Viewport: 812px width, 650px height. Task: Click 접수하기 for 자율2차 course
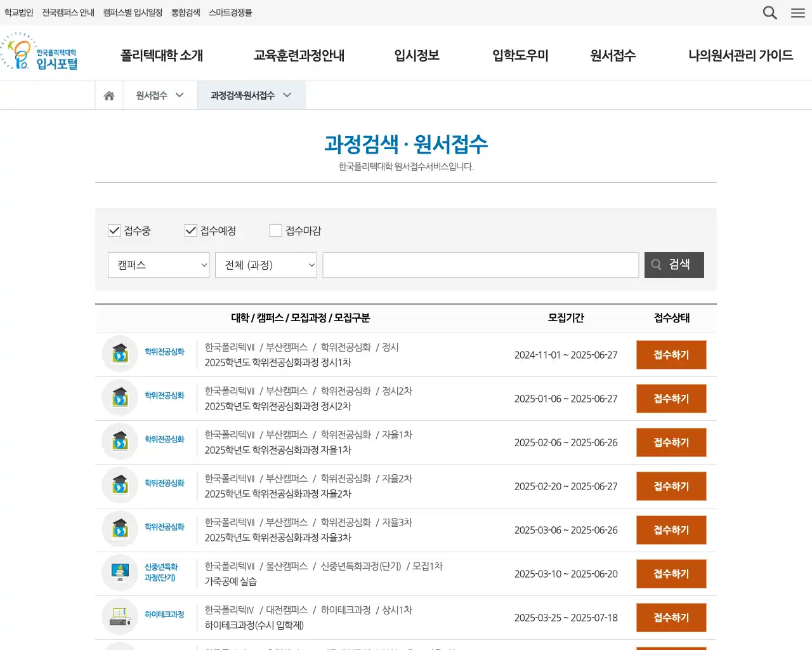(x=671, y=486)
